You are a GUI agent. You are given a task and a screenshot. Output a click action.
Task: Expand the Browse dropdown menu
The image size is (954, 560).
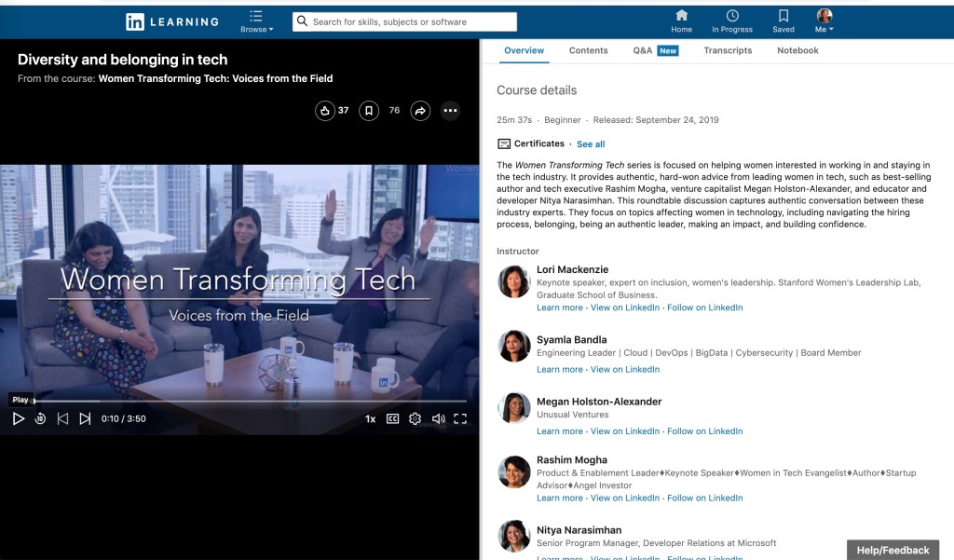(x=256, y=21)
